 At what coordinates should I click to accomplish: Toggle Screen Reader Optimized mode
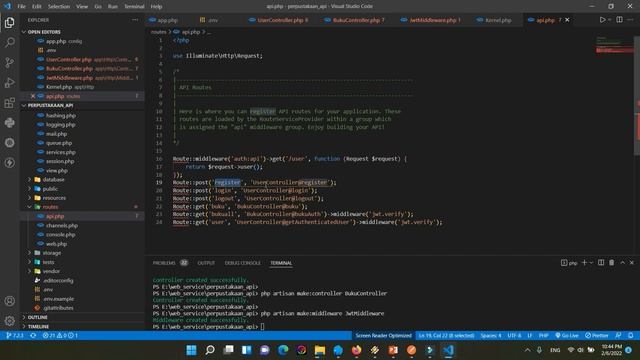[383, 336]
